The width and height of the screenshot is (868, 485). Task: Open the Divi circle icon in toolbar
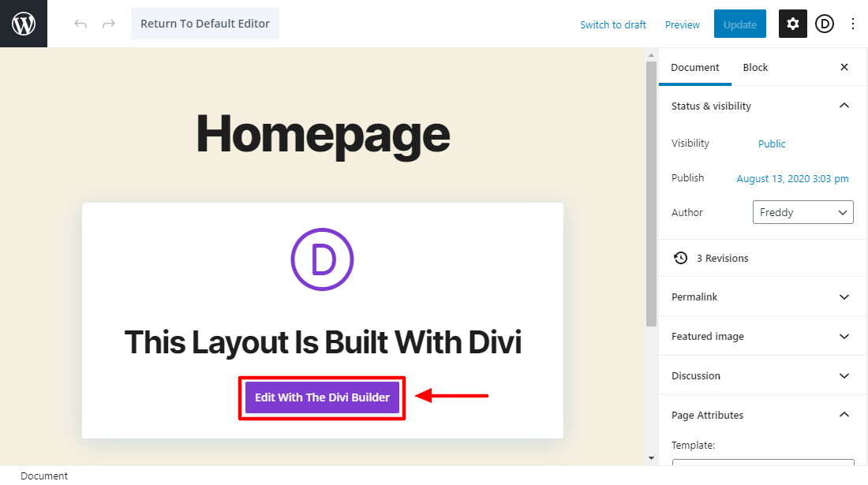point(825,24)
